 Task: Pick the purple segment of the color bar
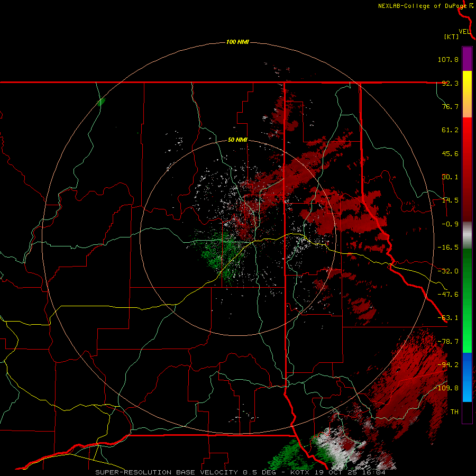point(467,59)
